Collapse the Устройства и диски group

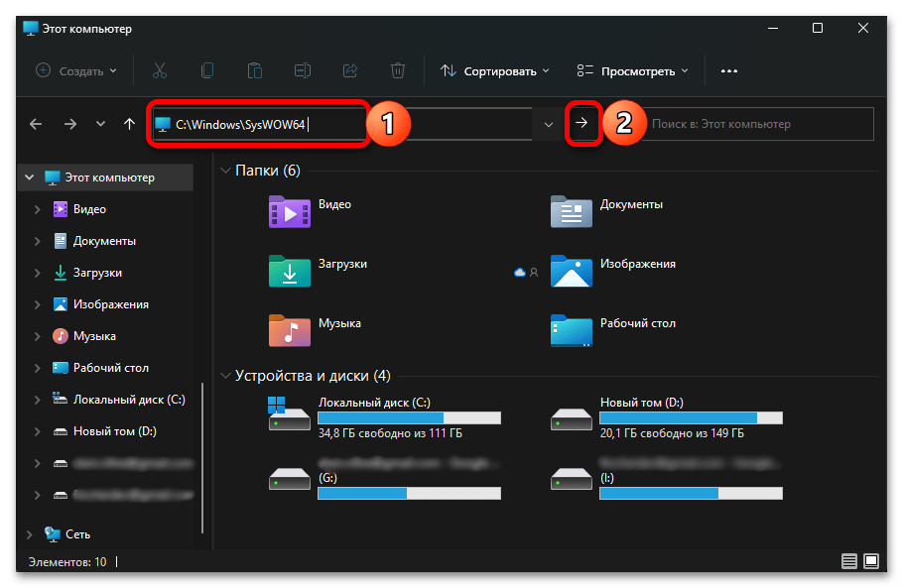pyautogui.click(x=226, y=376)
